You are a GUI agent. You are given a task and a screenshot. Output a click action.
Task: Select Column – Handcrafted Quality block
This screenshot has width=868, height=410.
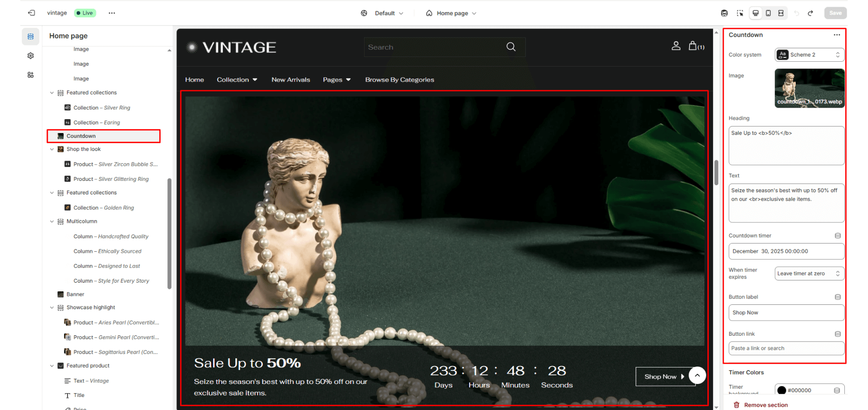pos(111,236)
